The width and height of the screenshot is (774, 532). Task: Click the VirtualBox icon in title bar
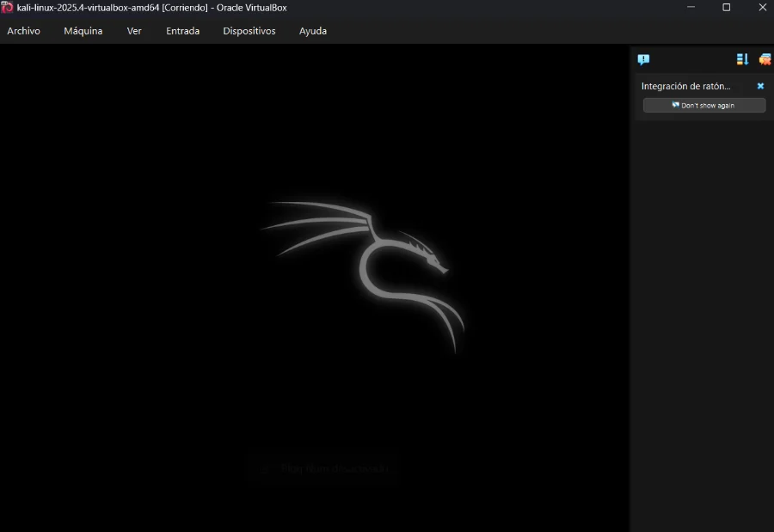pyautogui.click(x=7, y=8)
